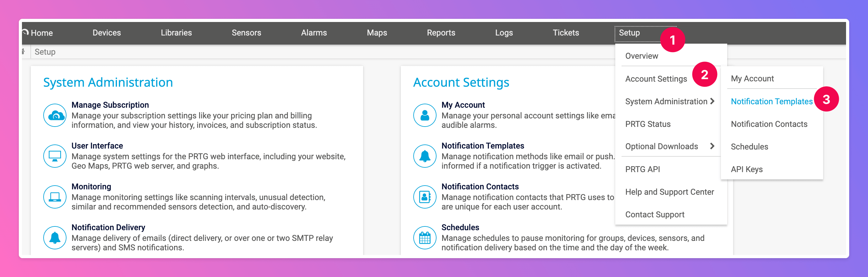Open the Libraries menu
Viewport: 868px width, 277px height.
176,33
